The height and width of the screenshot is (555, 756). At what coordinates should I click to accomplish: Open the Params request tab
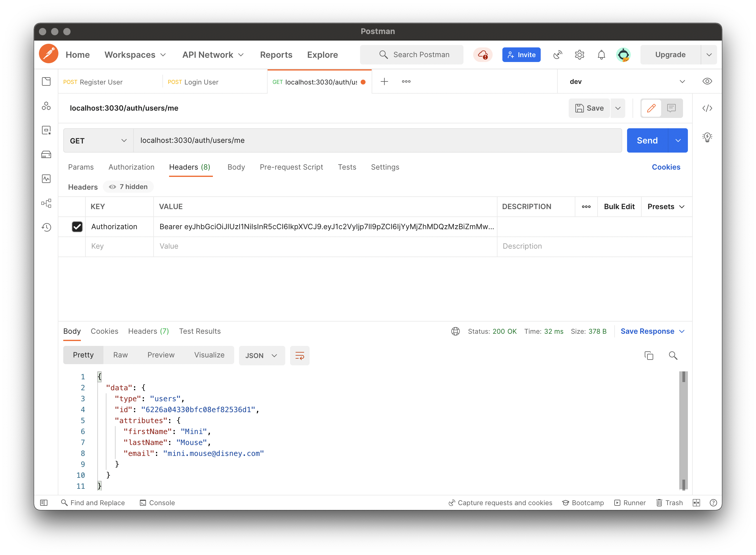pos(81,167)
